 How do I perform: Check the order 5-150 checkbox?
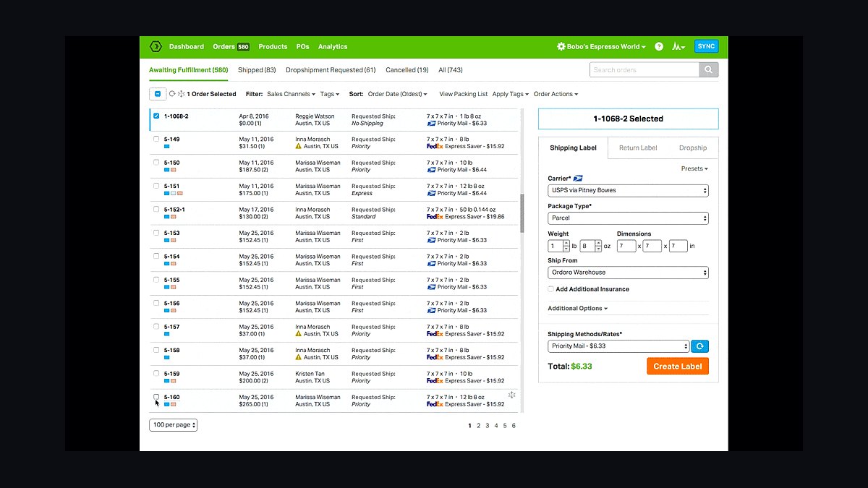pyautogui.click(x=156, y=163)
